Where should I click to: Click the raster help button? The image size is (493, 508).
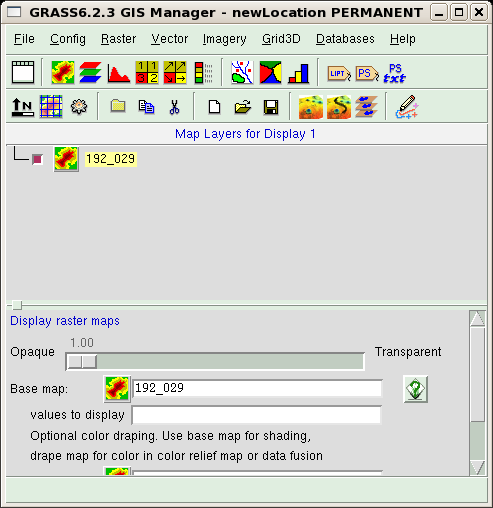click(x=415, y=389)
